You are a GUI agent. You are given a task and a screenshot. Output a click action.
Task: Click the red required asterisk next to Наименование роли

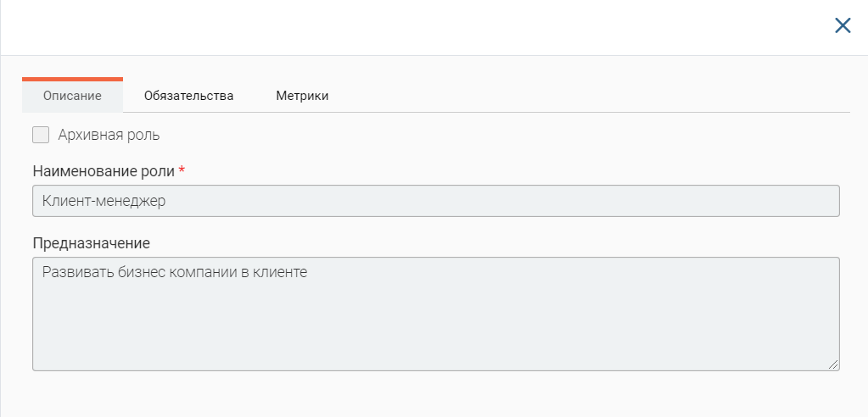click(x=182, y=170)
